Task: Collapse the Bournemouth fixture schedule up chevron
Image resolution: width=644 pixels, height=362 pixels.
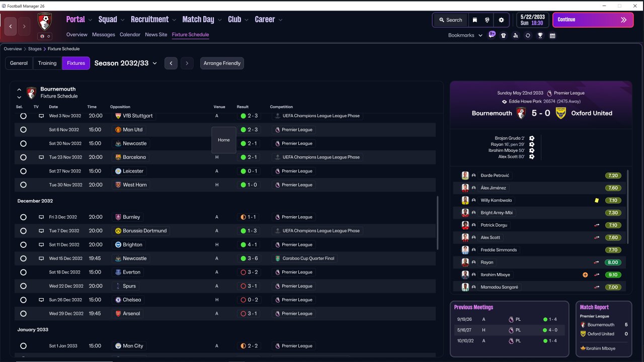Action: tap(19, 89)
